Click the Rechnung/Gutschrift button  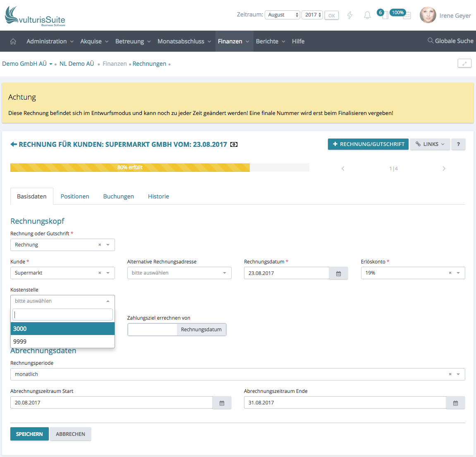point(368,144)
